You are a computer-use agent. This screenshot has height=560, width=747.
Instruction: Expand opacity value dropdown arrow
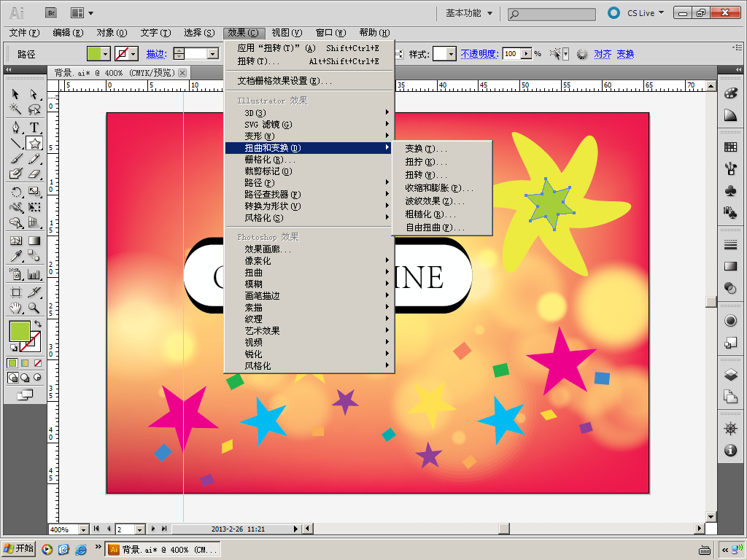(527, 54)
